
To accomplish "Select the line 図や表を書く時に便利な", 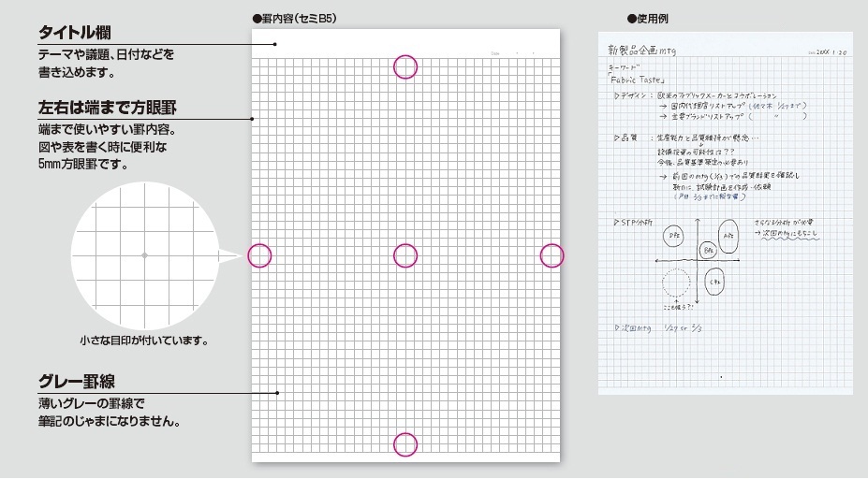I will pos(102,147).
